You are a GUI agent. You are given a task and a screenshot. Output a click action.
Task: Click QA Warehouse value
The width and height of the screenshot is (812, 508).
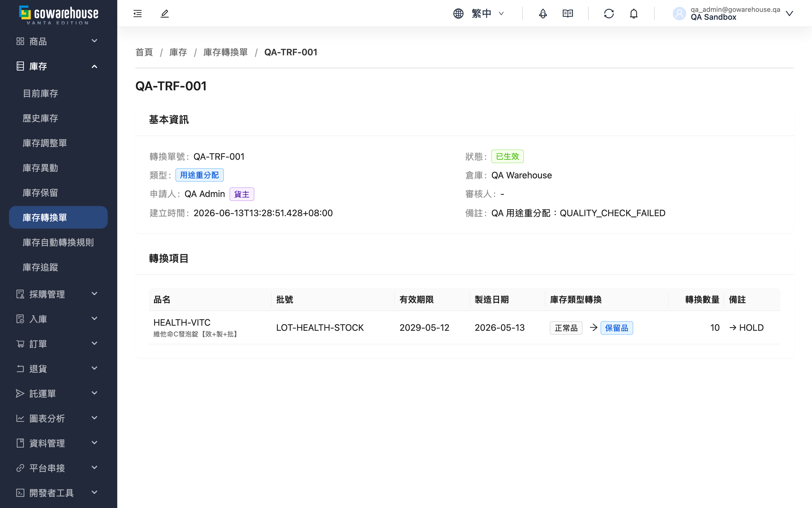pos(521,175)
